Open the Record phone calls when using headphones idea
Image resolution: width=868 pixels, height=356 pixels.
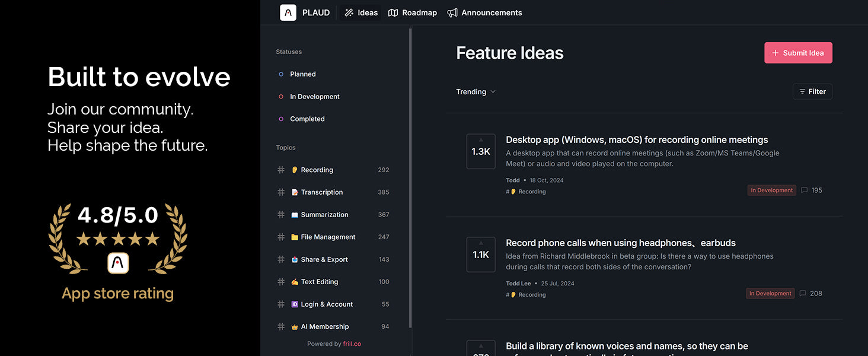tap(621, 243)
